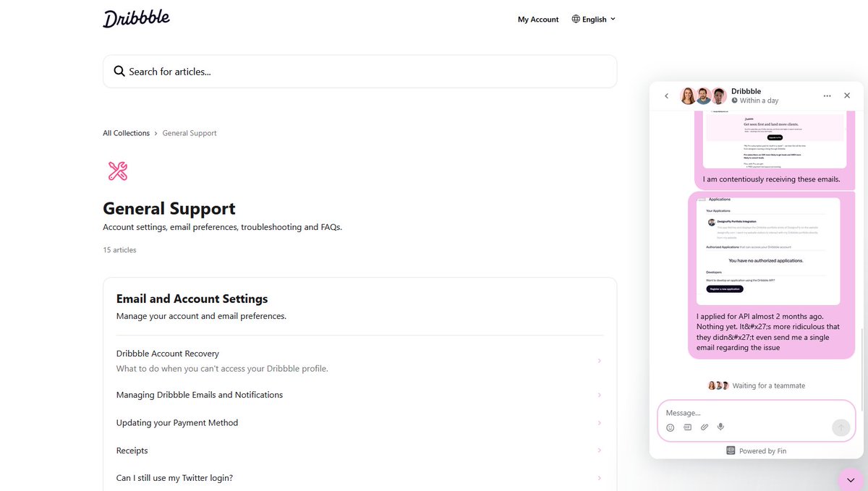Viewport: 868px width, 491px height.
Task: Click the General Support page title
Action: (x=169, y=208)
